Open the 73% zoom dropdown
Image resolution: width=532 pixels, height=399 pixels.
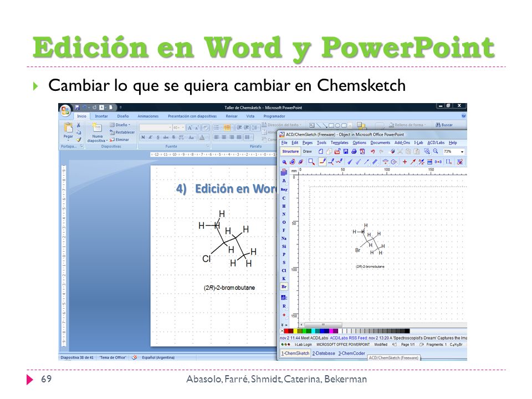click(462, 152)
